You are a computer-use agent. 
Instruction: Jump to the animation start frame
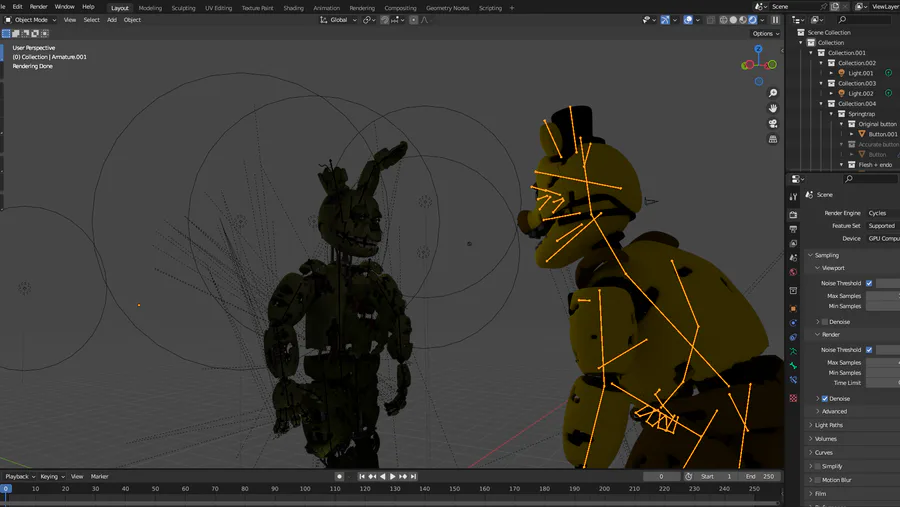pyautogui.click(x=362, y=477)
